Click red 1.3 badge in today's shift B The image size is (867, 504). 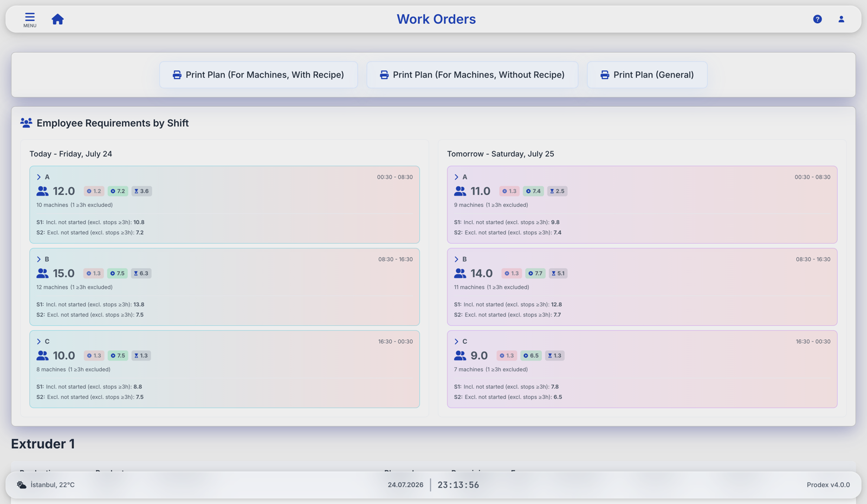pyautogui.click(x=94, y=273)
